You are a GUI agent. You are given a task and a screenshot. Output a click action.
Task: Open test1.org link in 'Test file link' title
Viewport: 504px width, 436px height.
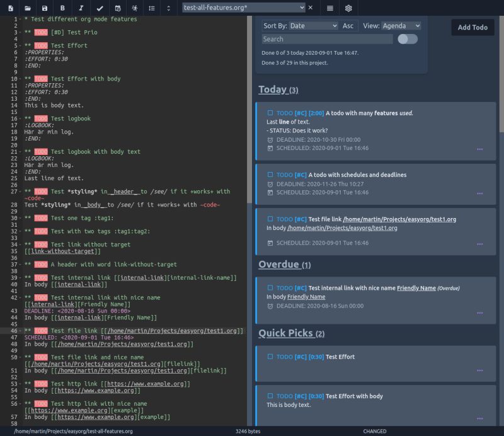[x=399, y=219]
